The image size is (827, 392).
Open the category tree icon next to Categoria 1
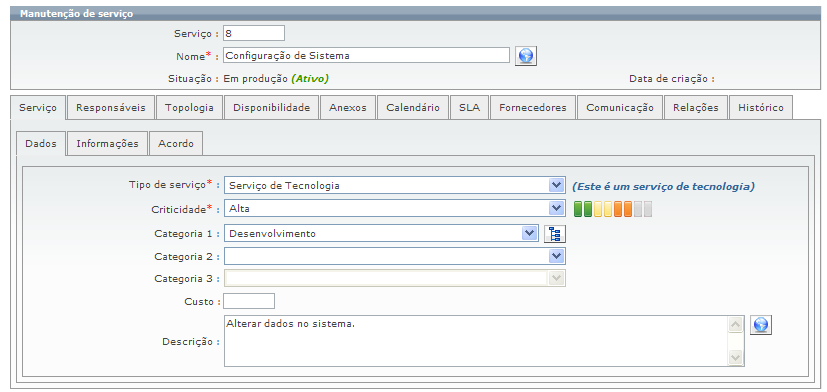pos(554,234)
